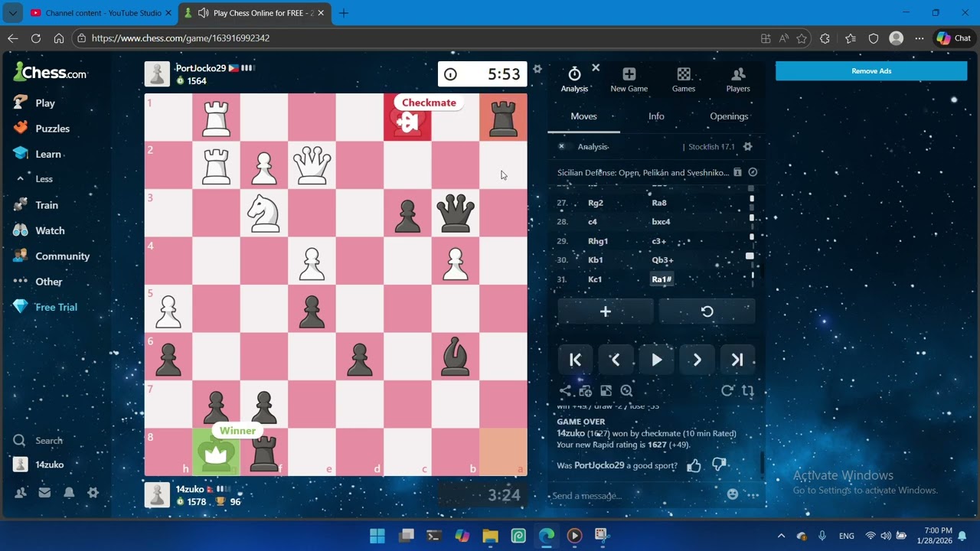This screenshot has height=551, width=980.
Task: Open the Learn section
Action: point(37,154)
